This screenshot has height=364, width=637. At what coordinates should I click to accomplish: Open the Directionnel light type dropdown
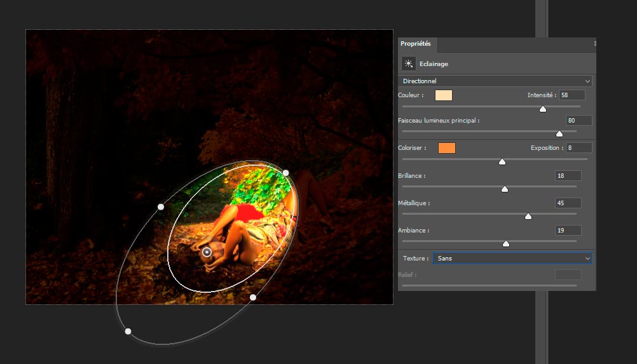(x=495, y=81)
